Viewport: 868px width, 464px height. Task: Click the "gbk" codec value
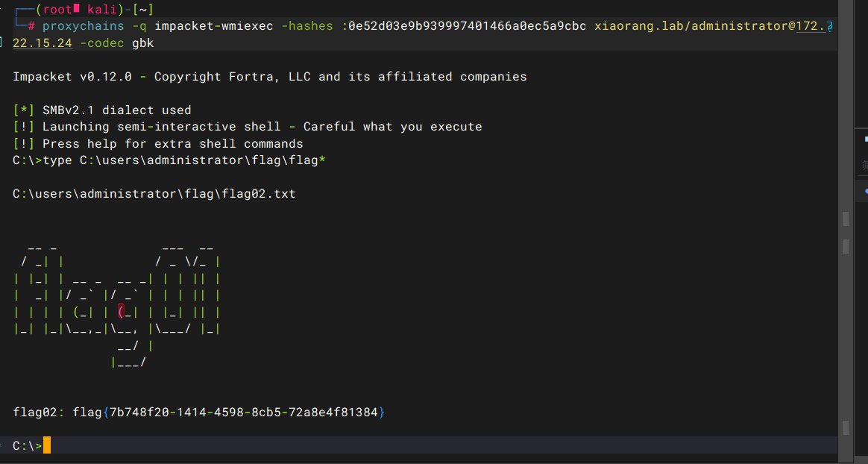tap(143, 43)
